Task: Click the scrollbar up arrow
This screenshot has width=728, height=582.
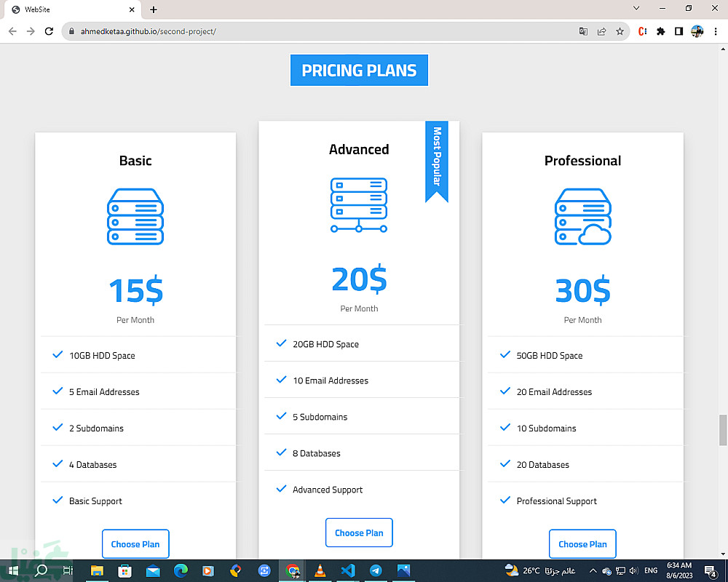Action: coord(723,48)
